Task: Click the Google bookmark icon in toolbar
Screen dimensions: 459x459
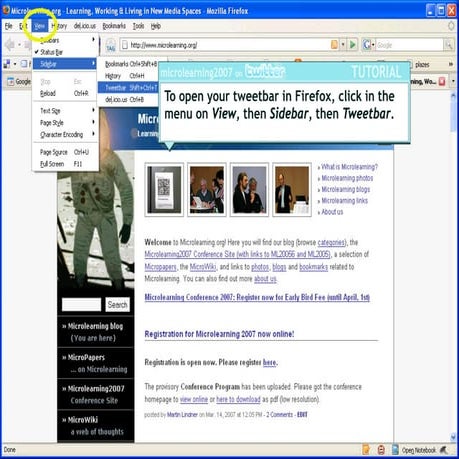Action: (11, 81)
